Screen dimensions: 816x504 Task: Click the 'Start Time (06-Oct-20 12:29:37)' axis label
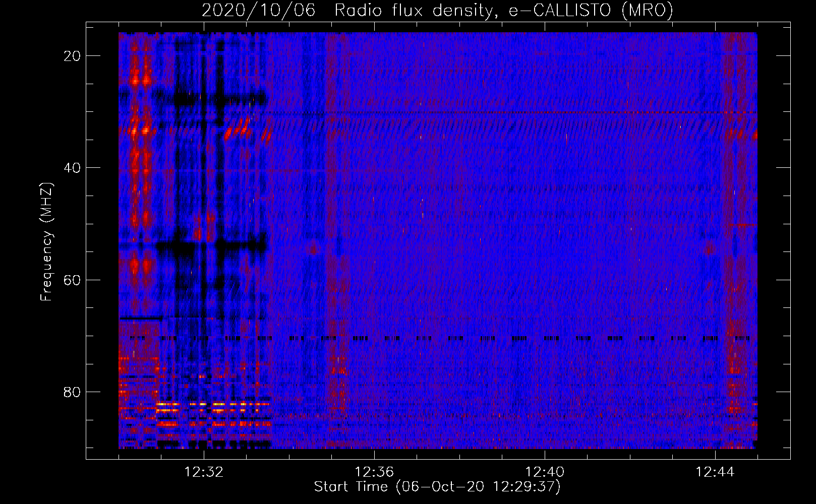click(x=437, y=487)
